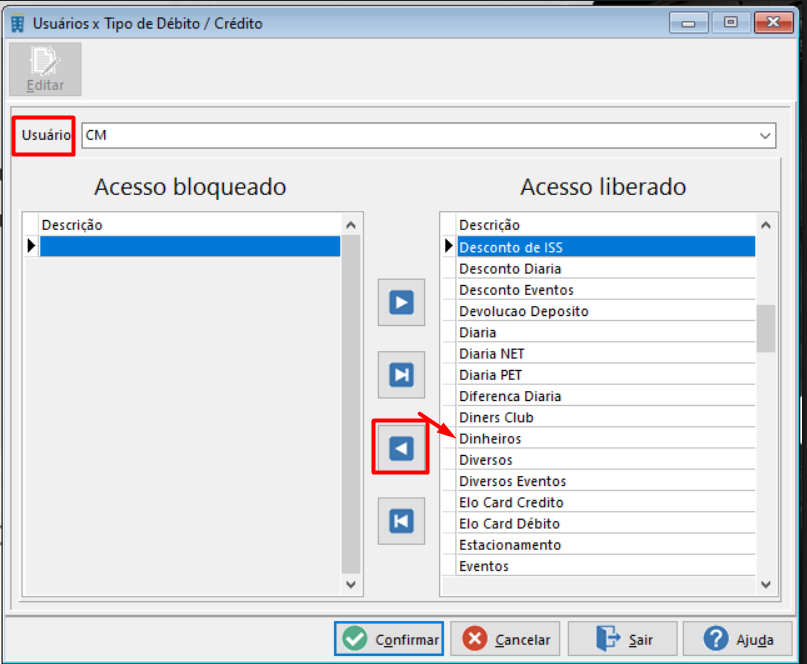Select Diversos Eventos row
Screen dimensions: 807x664
pyautogui.click(x=606, y=481)
